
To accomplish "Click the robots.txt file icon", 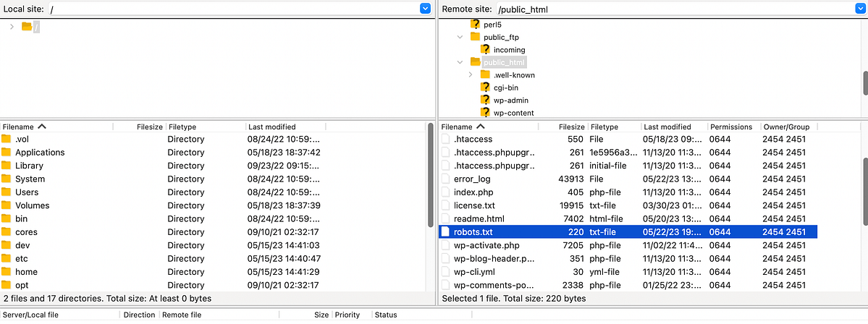I will 446,232.
